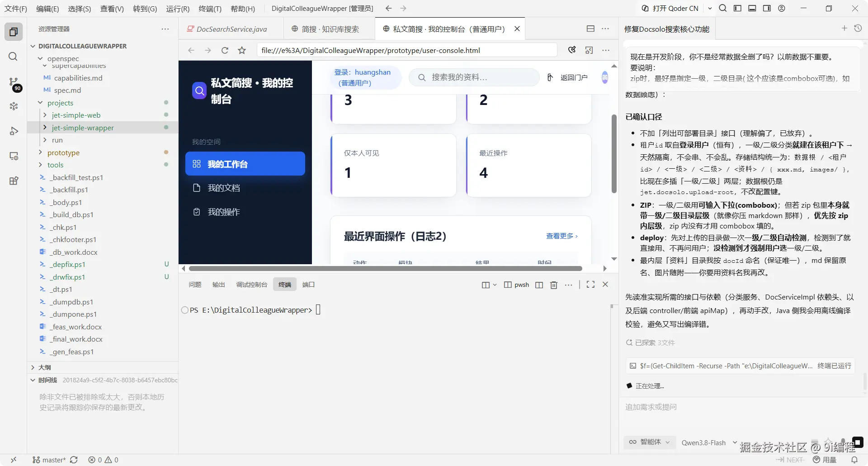Open the 查看更多 link

tap(562, 236)
